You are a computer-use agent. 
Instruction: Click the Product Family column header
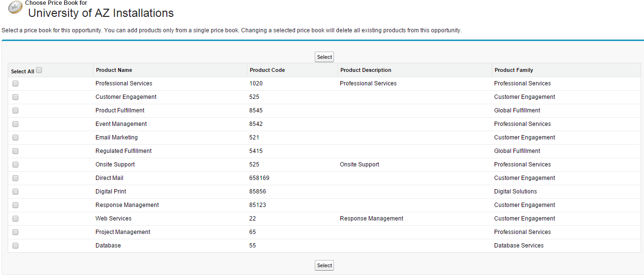tap(514, 70)
